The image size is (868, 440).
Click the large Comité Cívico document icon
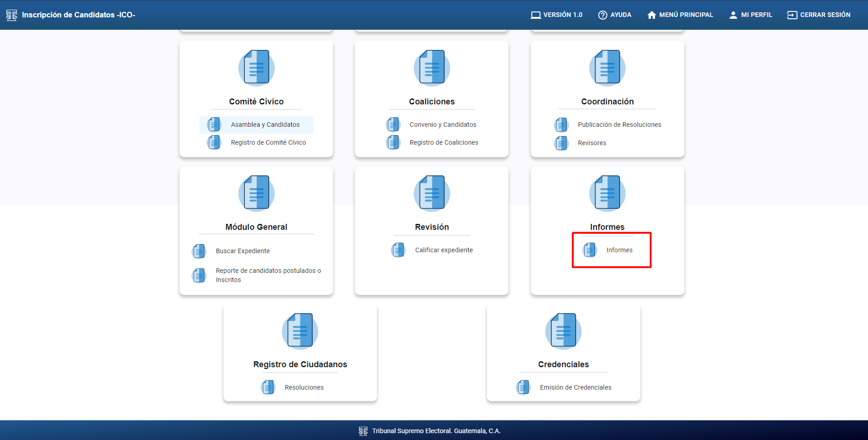(x=256, y=68)
